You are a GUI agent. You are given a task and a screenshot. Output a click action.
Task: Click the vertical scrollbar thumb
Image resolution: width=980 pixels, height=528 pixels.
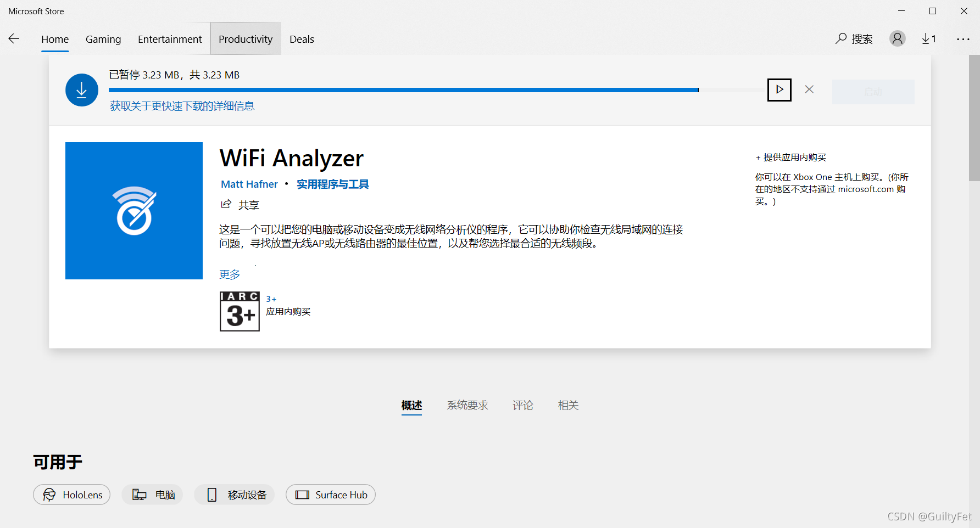coord(975,118)
